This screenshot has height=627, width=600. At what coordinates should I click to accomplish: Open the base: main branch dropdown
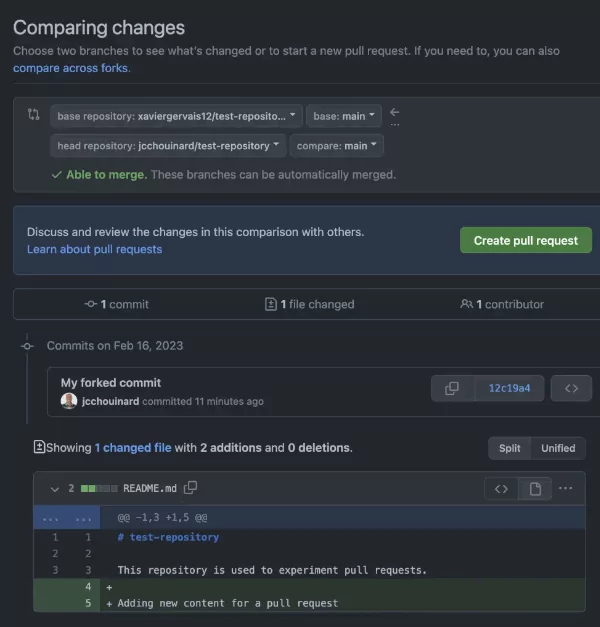[344, 116]
